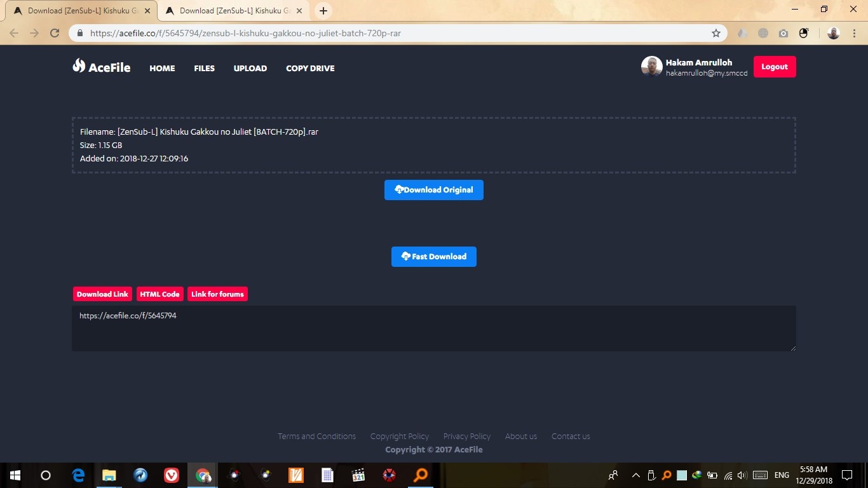The width and height of the screenshot is (868, 488).
Task: Open the Chrome three-dot menu
Action: (853, 33)
